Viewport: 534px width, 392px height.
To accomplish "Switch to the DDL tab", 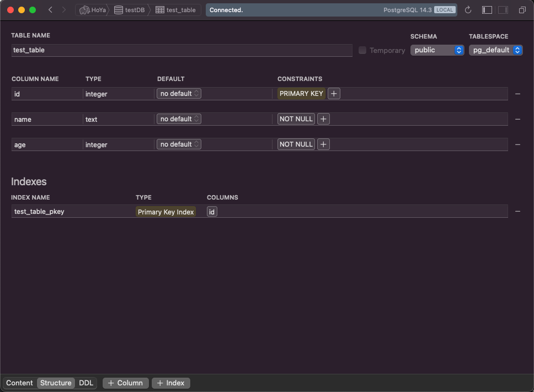I will tap(86, 383).
